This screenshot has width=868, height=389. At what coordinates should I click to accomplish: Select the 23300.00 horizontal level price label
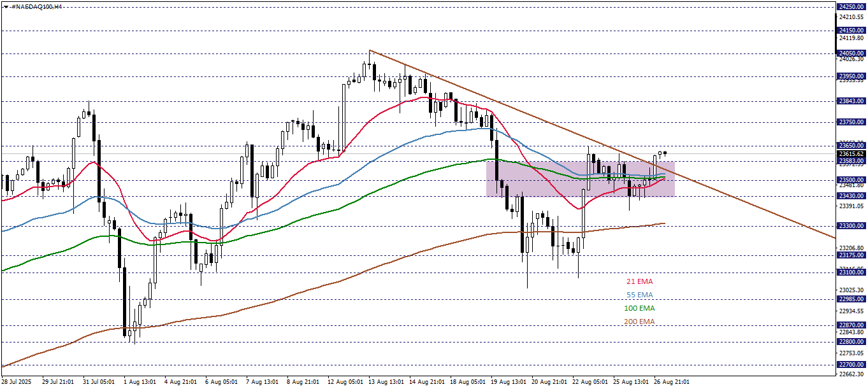(851, 226)
